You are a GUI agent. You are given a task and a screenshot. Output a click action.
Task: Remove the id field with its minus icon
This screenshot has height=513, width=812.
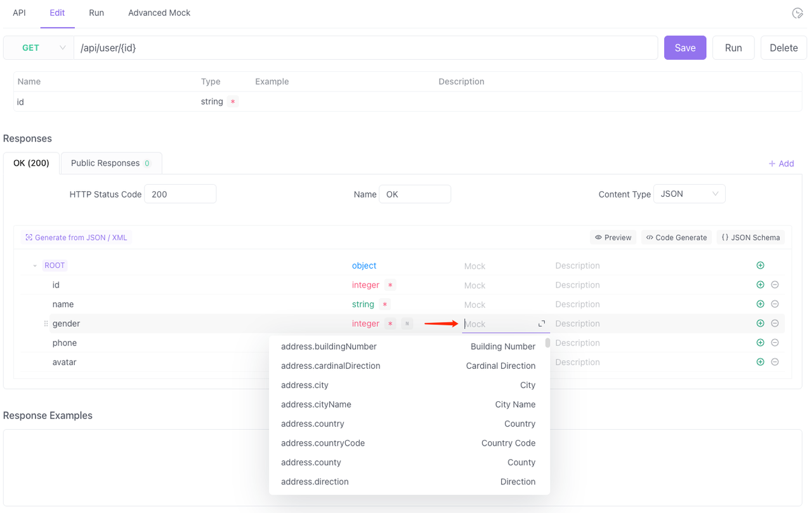[775, 284]
